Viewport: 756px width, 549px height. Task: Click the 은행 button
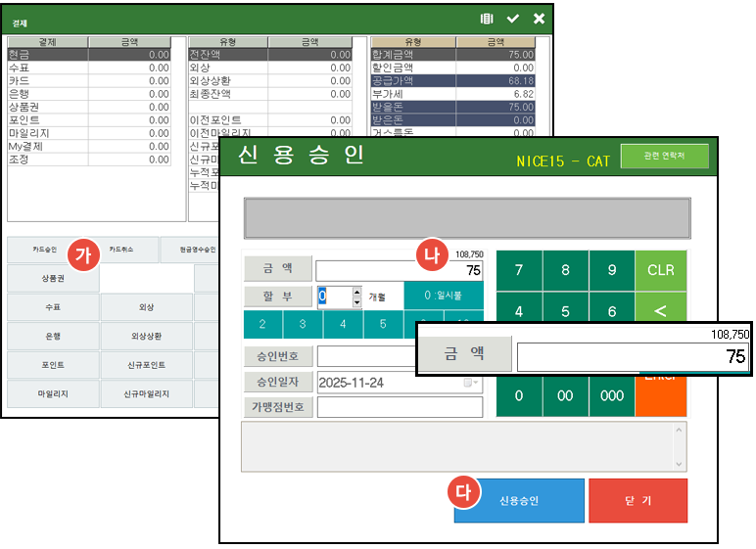(53, 336)
